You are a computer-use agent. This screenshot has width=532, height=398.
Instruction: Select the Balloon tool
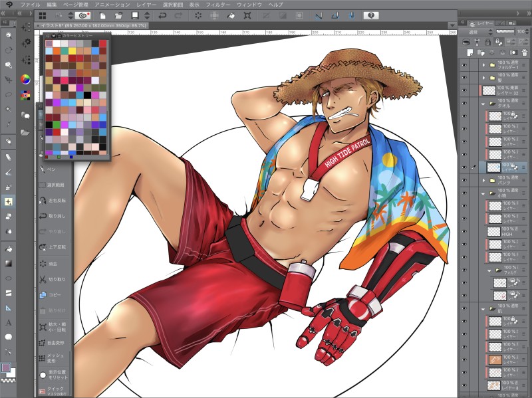pos(9,337)
